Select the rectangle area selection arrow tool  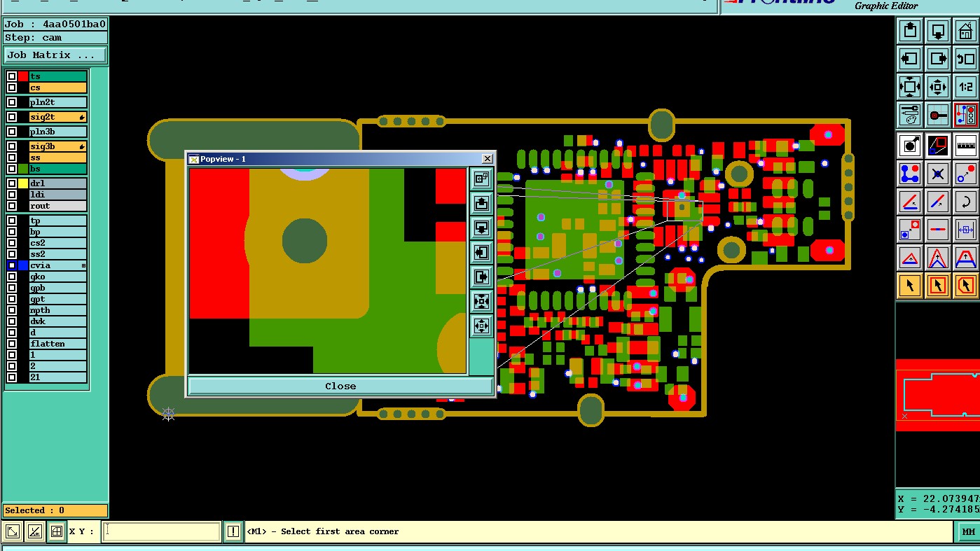point(938,286)
